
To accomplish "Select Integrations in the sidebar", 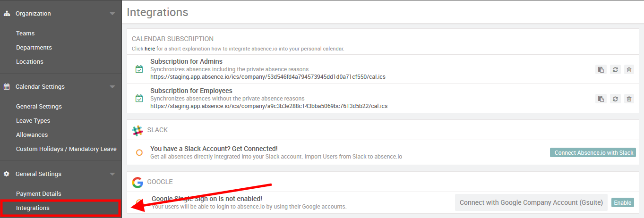I will point(33,208).
